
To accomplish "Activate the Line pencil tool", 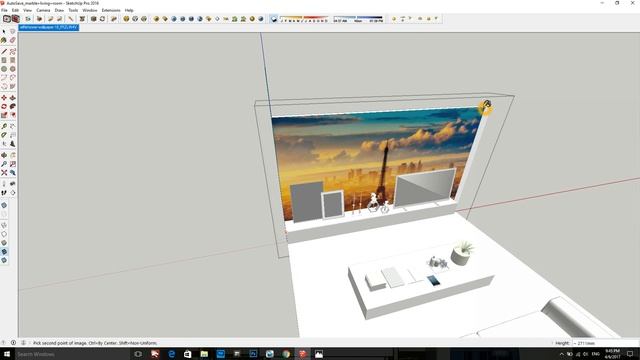I will [4, 51].
